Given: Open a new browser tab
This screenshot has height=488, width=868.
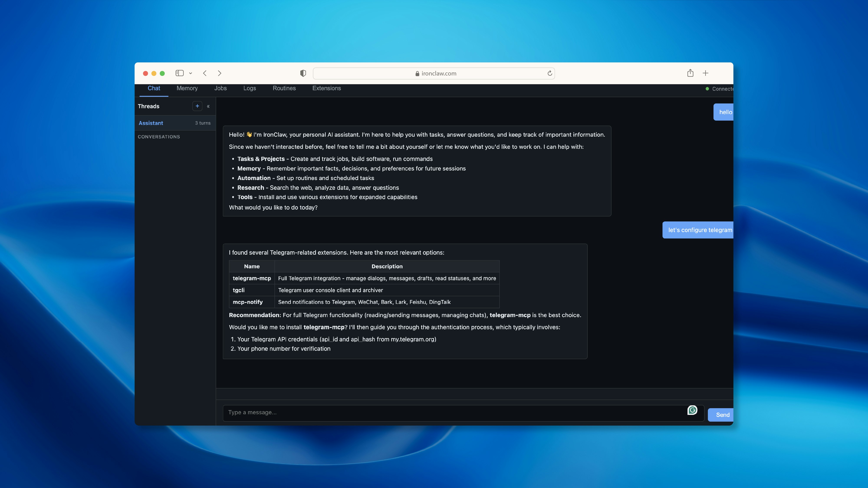Looking at the screenshot, I should click(705, 73).
